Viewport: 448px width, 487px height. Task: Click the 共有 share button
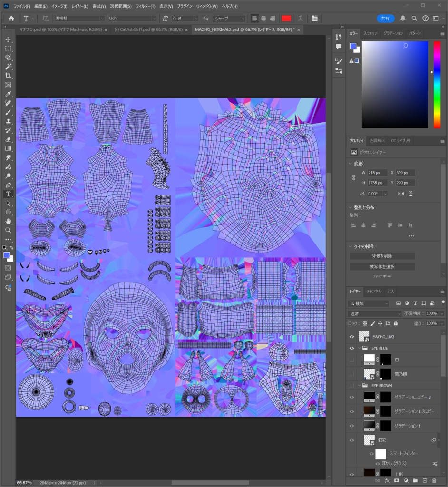coord(385,19)
